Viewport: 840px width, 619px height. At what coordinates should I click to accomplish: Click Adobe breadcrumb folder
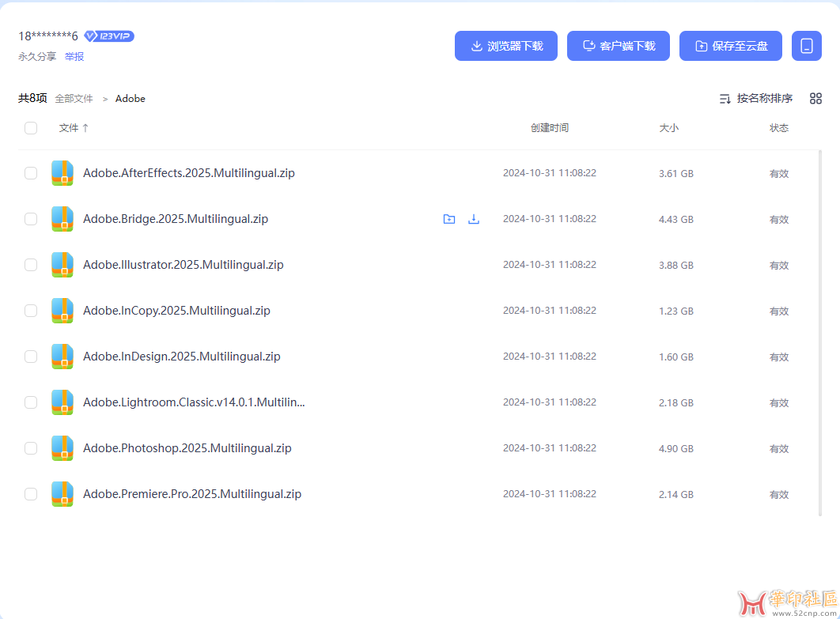point(131,99)
